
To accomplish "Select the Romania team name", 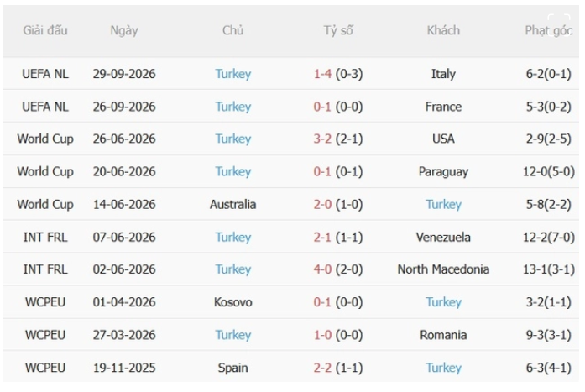I will (x=443, y=335).
